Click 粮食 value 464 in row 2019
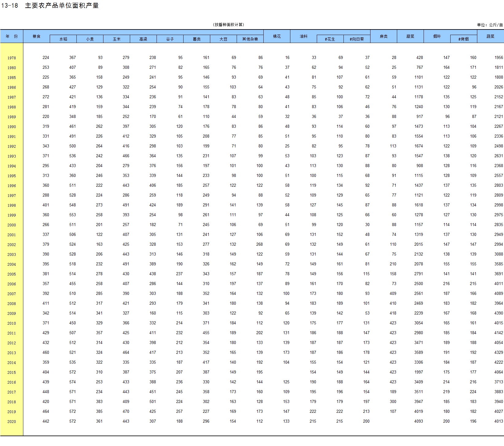The image size is (504, 446). click(46, 411)
